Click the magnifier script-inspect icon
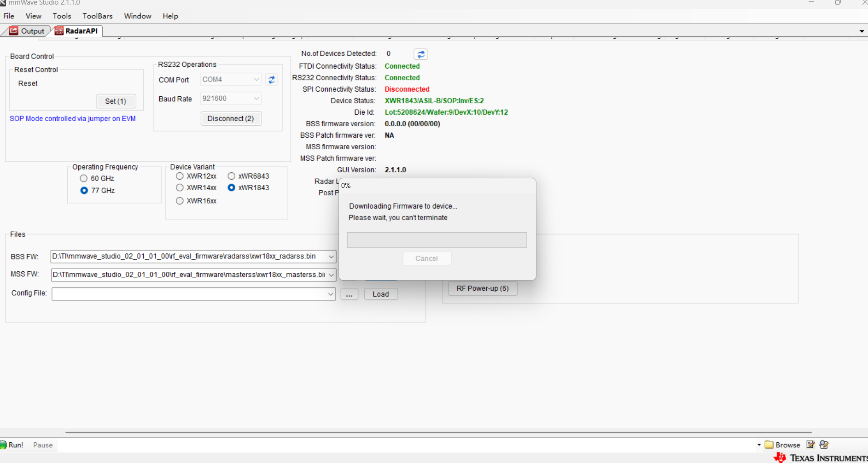Screen dimensions: 868x463 (x=824, y=445)
